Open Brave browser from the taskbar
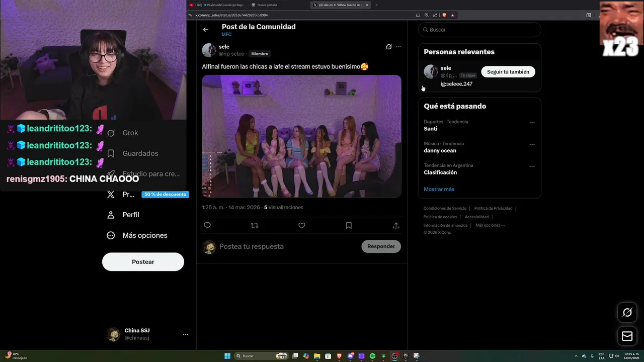This screenshot has height=362, width=644. [x=339, y=356]
